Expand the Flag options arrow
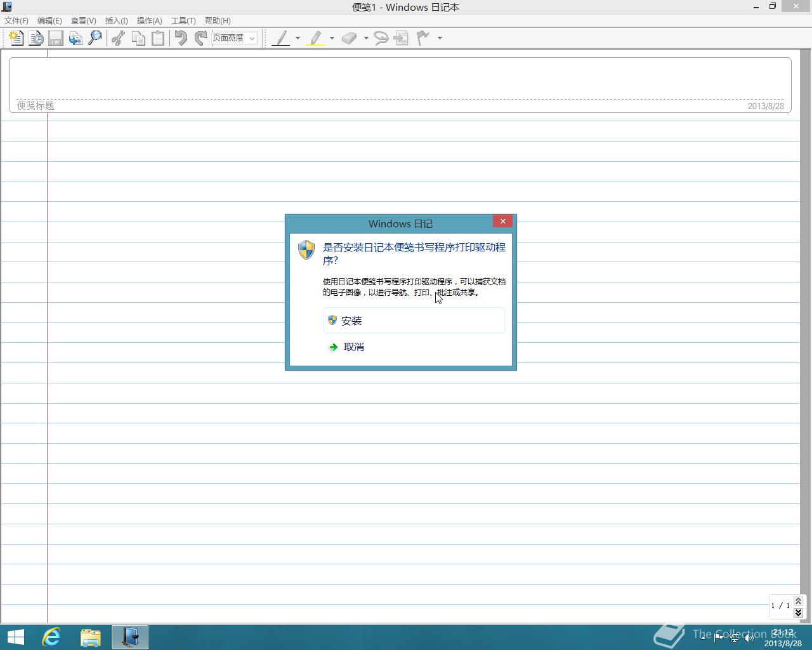 [440, 38]
